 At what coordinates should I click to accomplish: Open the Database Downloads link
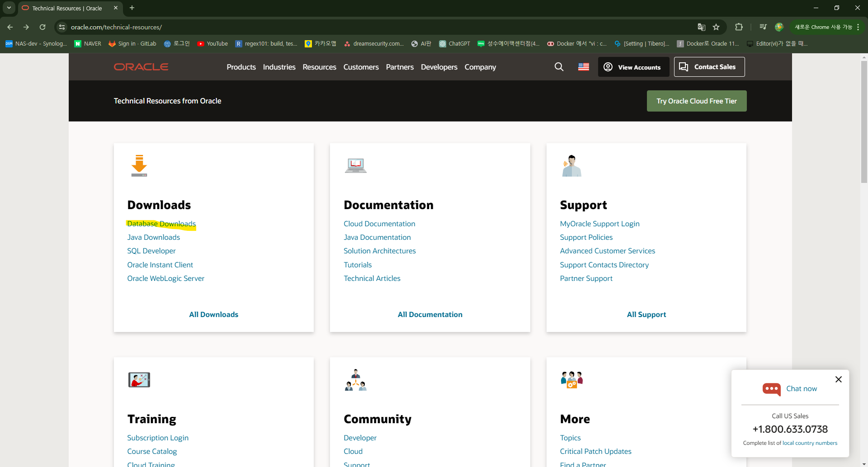161,224
